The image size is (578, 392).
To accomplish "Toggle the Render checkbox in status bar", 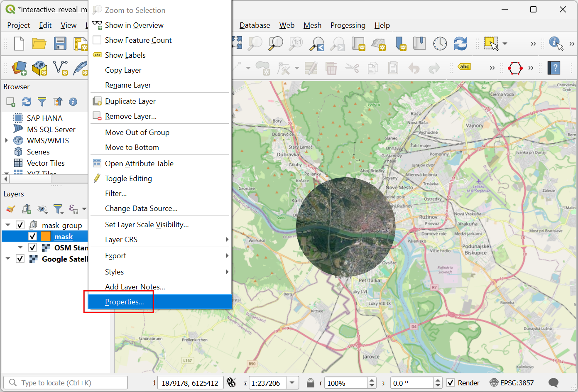I will tap(451, 383).
